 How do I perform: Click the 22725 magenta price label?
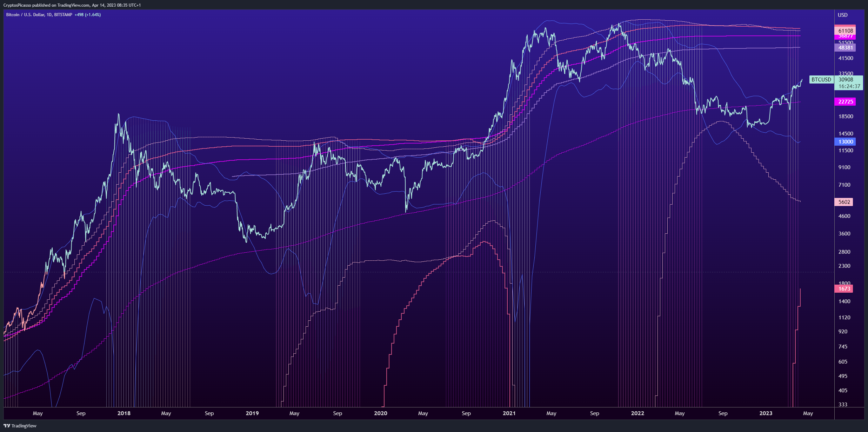pos(846,102)
